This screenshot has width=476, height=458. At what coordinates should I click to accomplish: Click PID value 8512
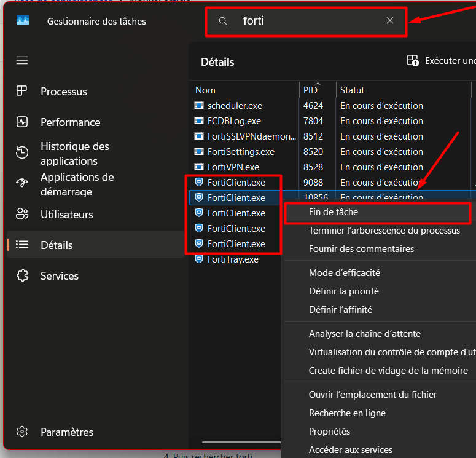(313, 136)
